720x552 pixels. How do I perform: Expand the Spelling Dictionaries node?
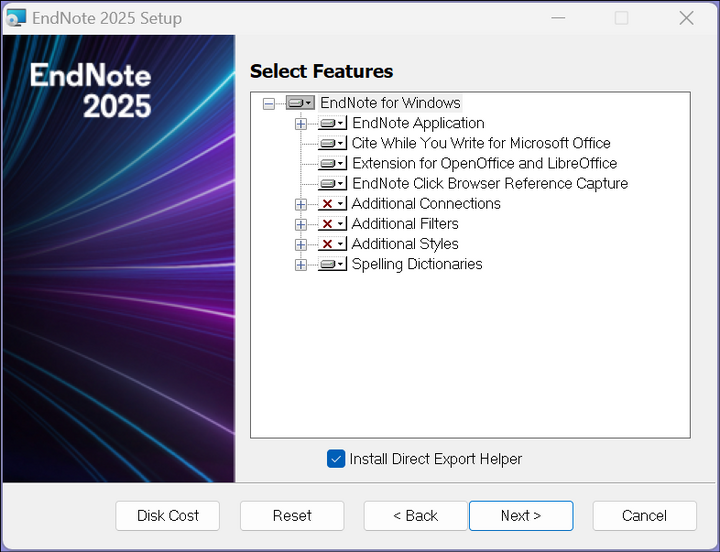(301, 265)
